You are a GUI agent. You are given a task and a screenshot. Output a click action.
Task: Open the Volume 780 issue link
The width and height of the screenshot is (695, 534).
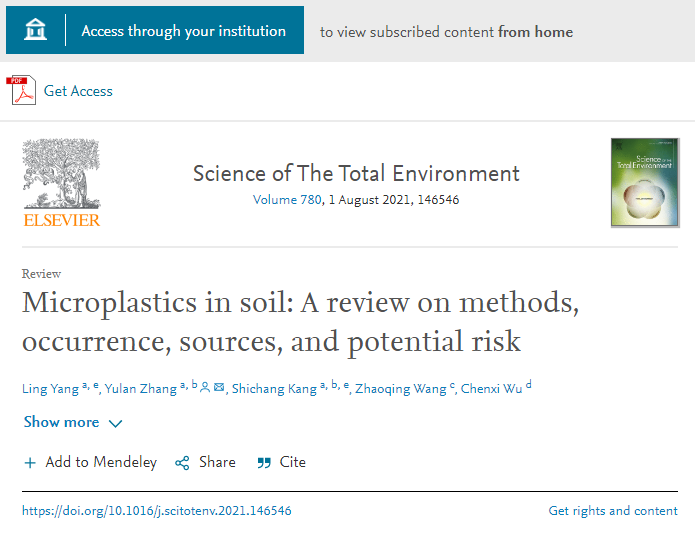coord(288,200)
